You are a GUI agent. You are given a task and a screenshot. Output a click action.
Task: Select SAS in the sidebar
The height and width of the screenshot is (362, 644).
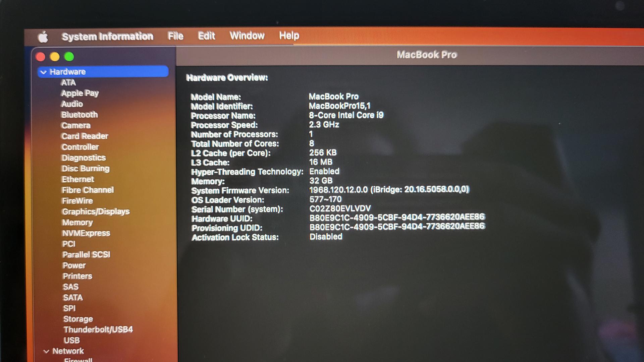coord(71,287)
